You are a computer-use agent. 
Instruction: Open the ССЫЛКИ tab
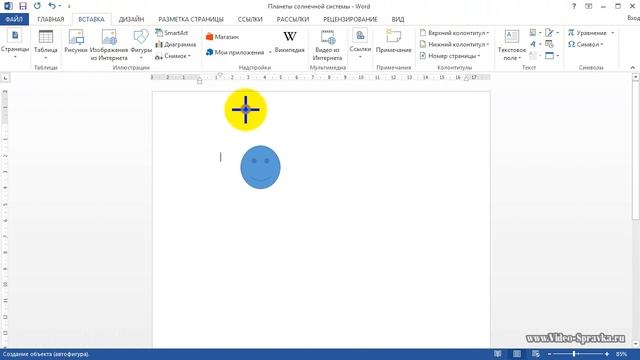(x=250, y=19)
